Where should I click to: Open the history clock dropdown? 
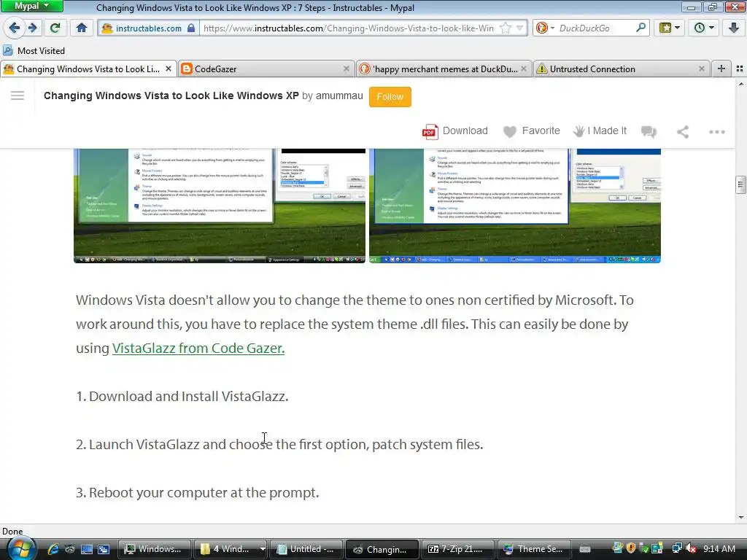(x=704, y=28)
